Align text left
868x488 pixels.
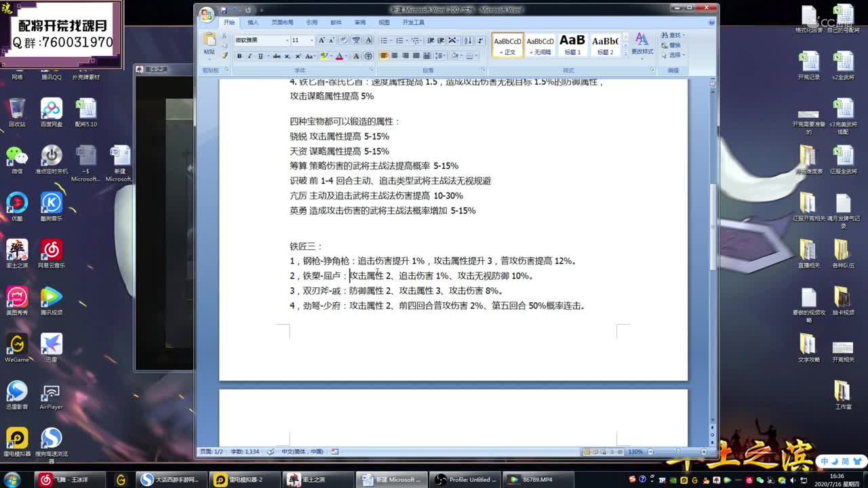[384, 56]
